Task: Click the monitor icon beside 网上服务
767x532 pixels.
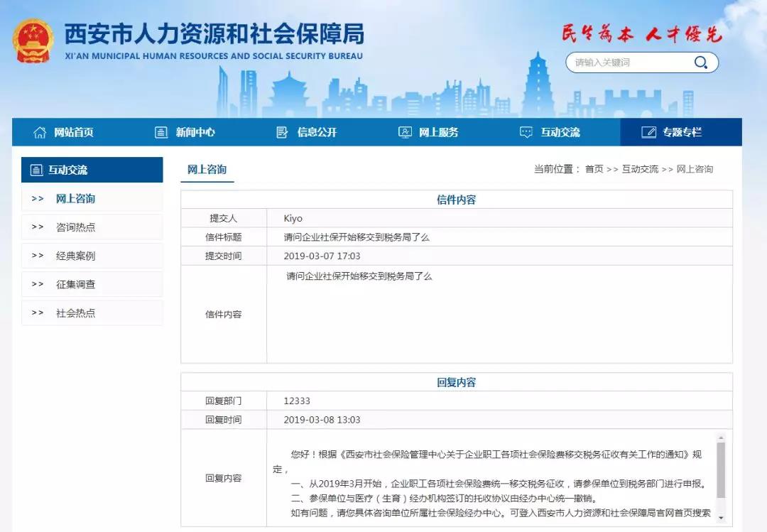Action: [x=405, y=132]
